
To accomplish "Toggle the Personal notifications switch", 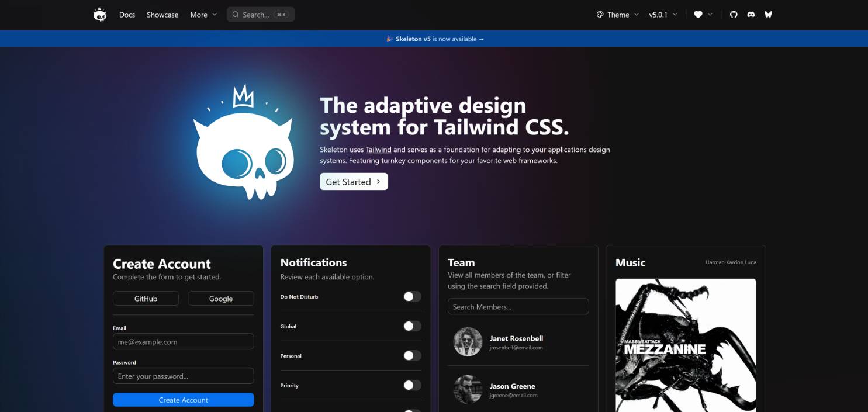I will coord(412,355).
